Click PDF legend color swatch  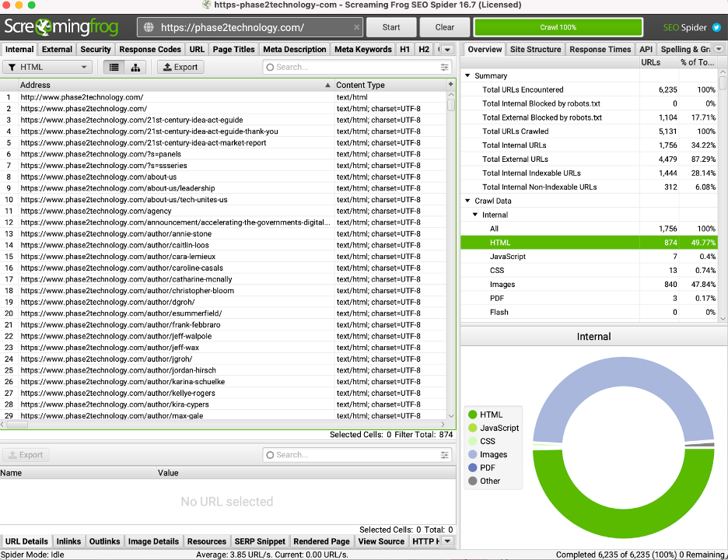pos(473,467)
